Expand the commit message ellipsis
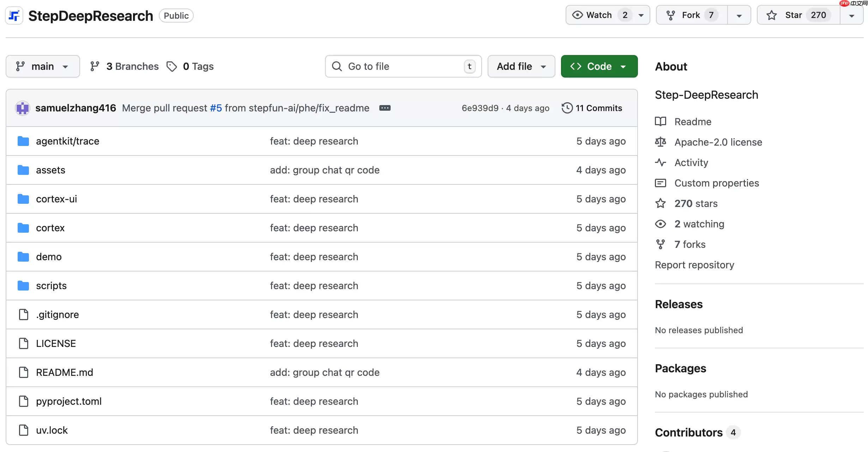Viewport: 868px width, 452px height. pos(385,108)
